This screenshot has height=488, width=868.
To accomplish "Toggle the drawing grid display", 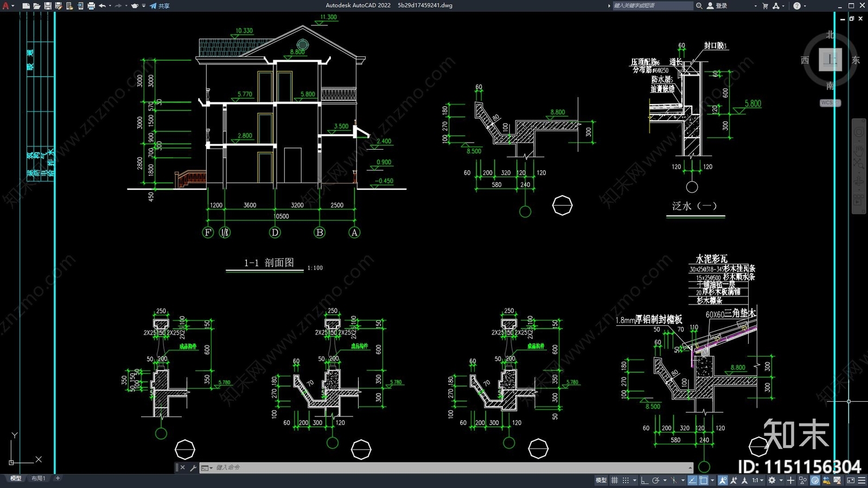I will [x=614, y=480].
